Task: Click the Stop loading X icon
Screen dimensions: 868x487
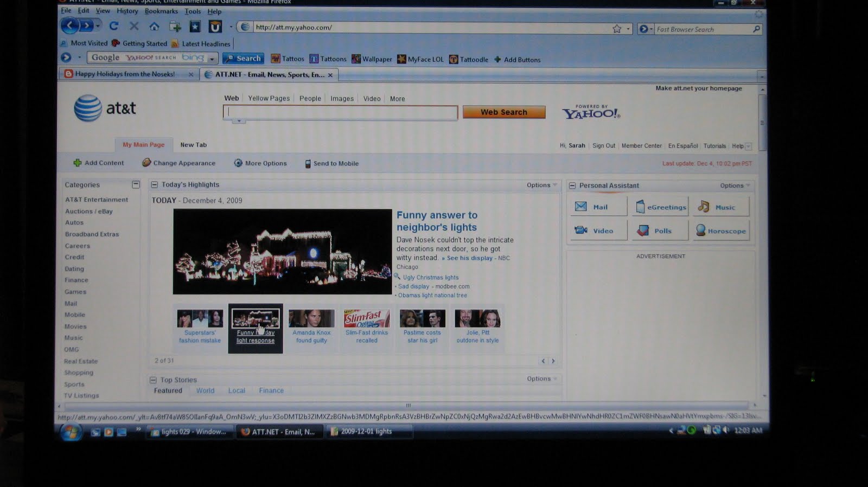Action: click(134, 26)
